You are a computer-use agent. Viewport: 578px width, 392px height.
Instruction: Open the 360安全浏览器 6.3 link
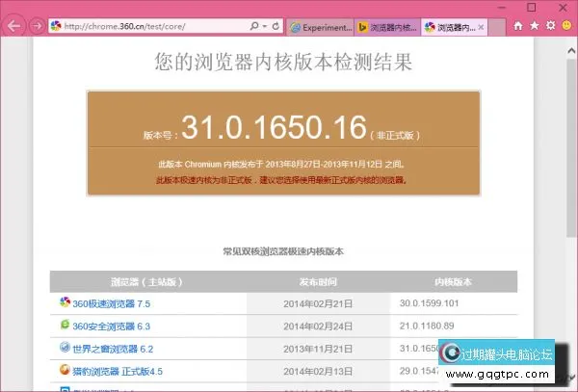click(112, 327)
